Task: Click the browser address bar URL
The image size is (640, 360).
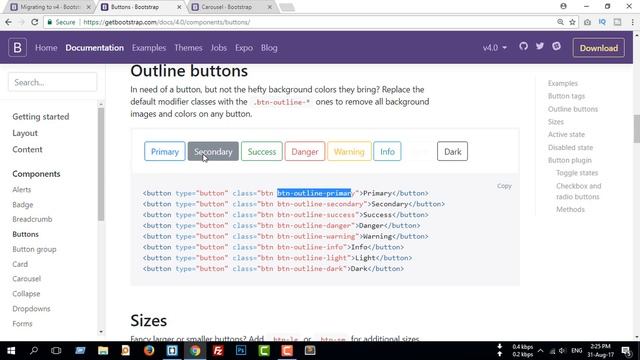Action: tap(167, 22)
